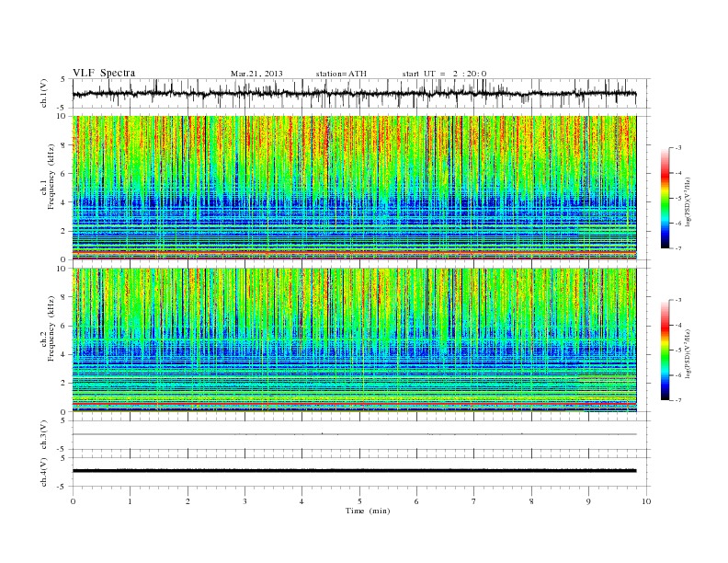Click the "6" minute time axis tick
The image size is (728, 563).
pyautogui.click(x=416, y=501)
